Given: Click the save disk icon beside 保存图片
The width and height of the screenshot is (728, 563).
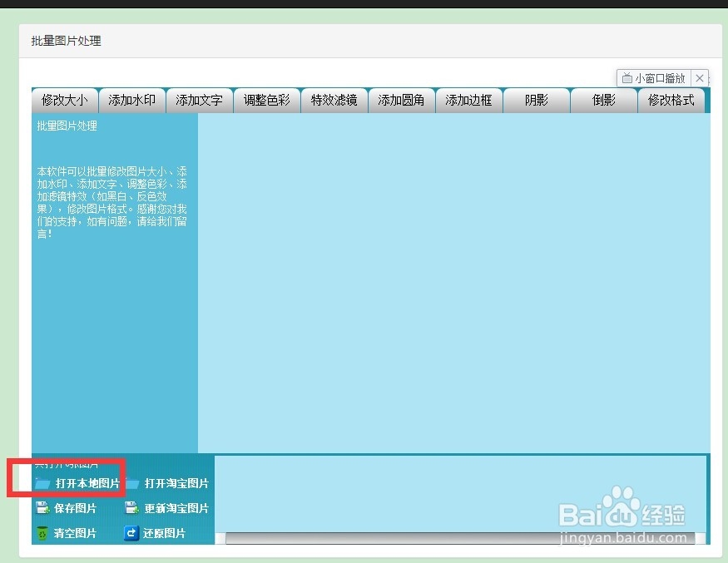Looking at the screenshot, I should pyautogui.click(x=42, y=508).
